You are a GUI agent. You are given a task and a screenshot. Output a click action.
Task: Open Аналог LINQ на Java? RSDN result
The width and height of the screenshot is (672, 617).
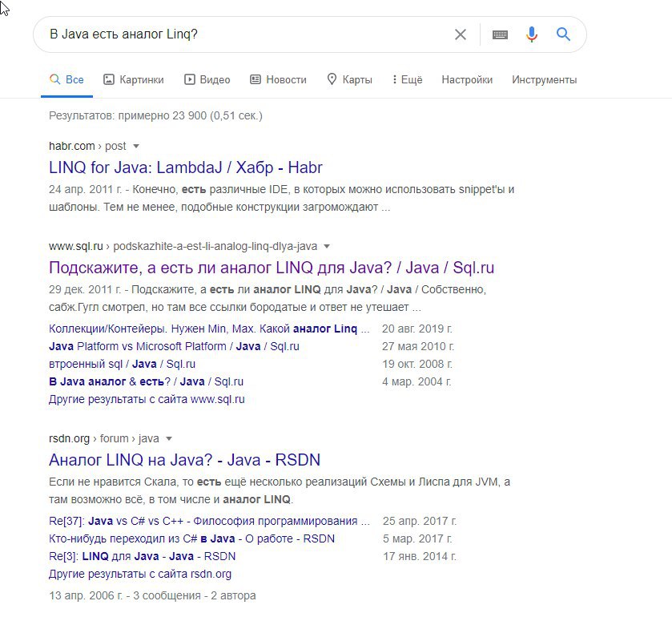pos(184,460)
